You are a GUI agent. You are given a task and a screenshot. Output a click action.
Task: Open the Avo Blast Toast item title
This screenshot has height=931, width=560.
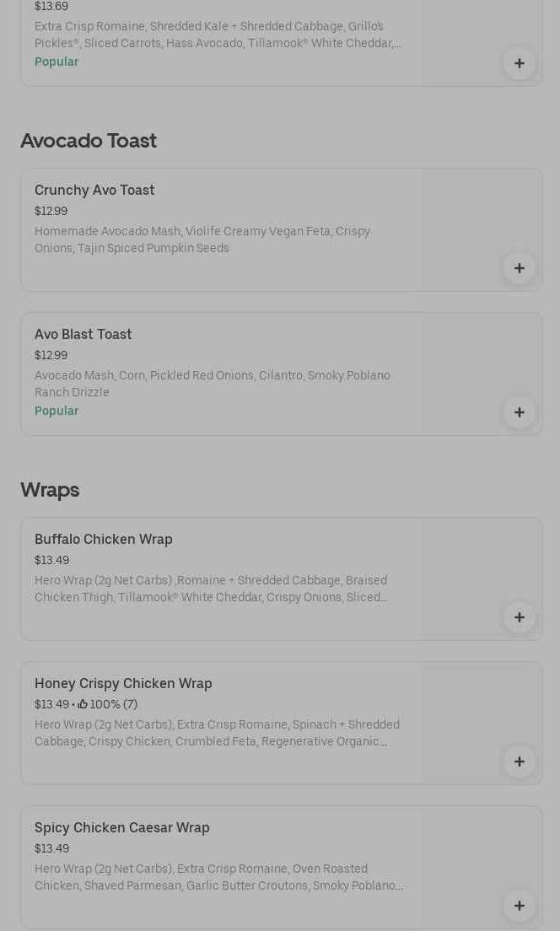(x=83, y=334)
